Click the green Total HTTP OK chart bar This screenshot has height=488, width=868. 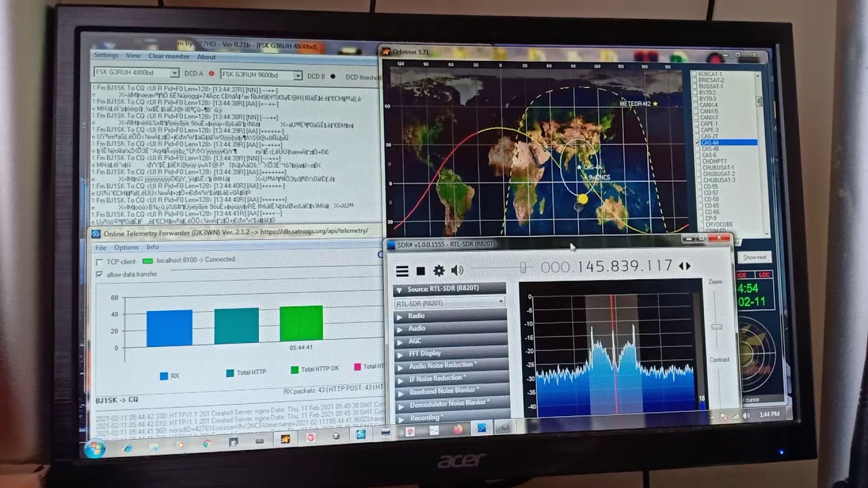[301, 323]
